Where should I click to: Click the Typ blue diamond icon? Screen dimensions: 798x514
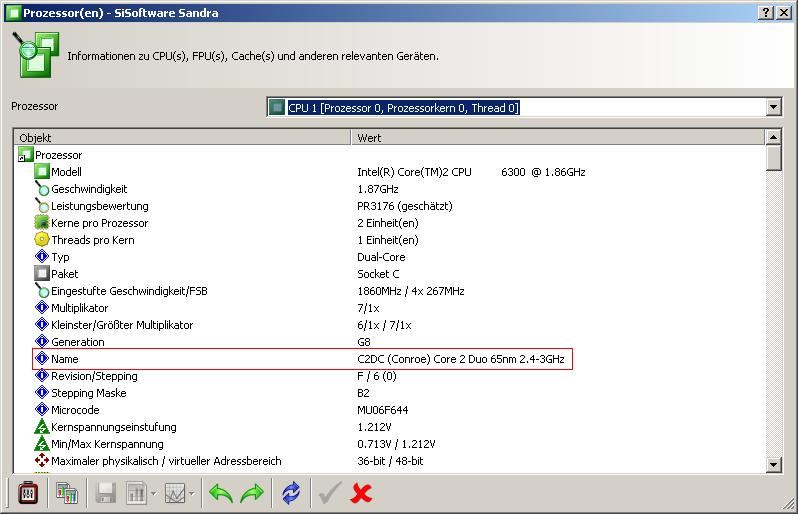click(x=42, y=256)
